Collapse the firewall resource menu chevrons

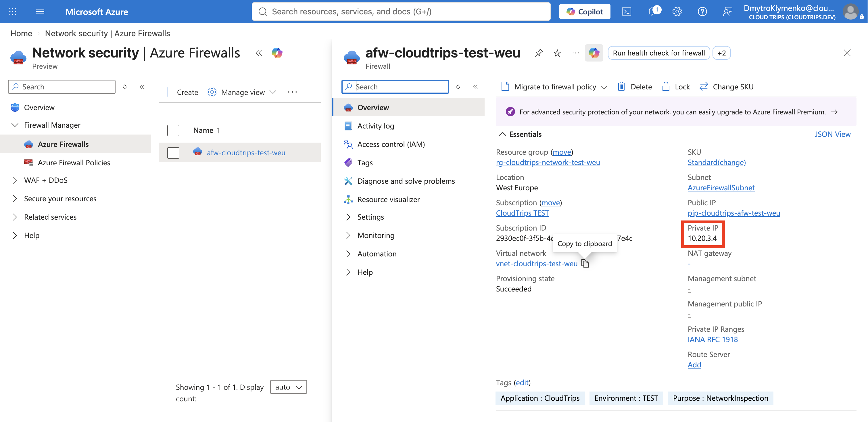click(475, 87)
